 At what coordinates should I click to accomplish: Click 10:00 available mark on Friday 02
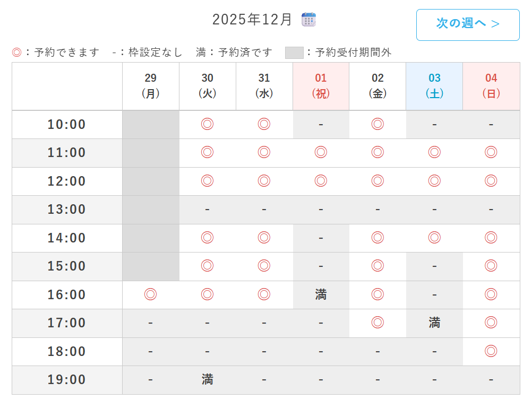click(377, 124)
